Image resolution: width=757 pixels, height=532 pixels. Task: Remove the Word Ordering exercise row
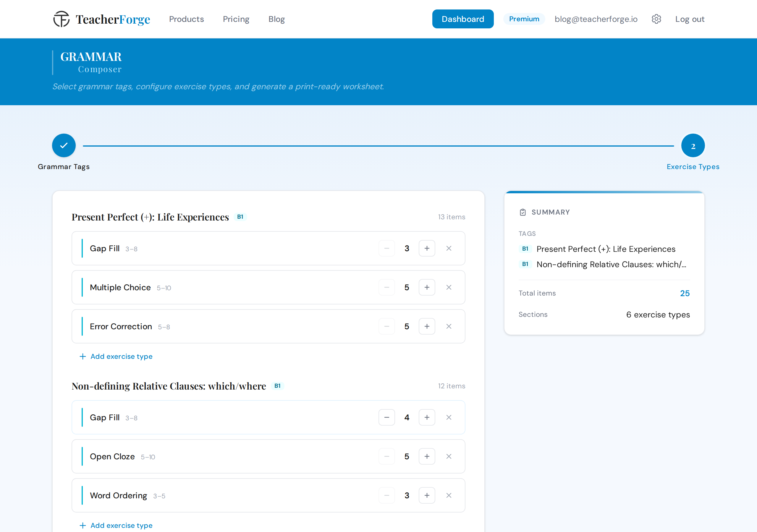[x=449, y=495]
